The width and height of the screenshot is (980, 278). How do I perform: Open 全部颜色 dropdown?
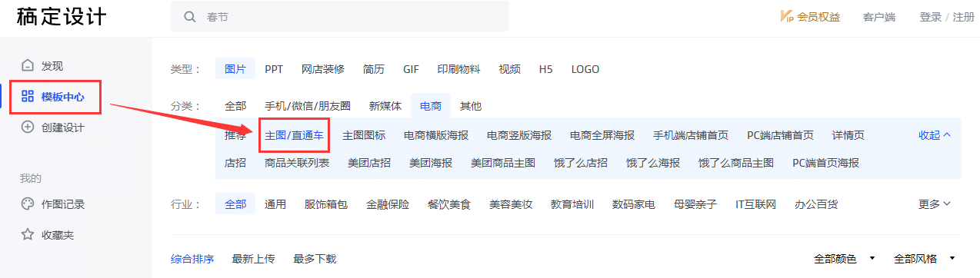tap(844, 259)
